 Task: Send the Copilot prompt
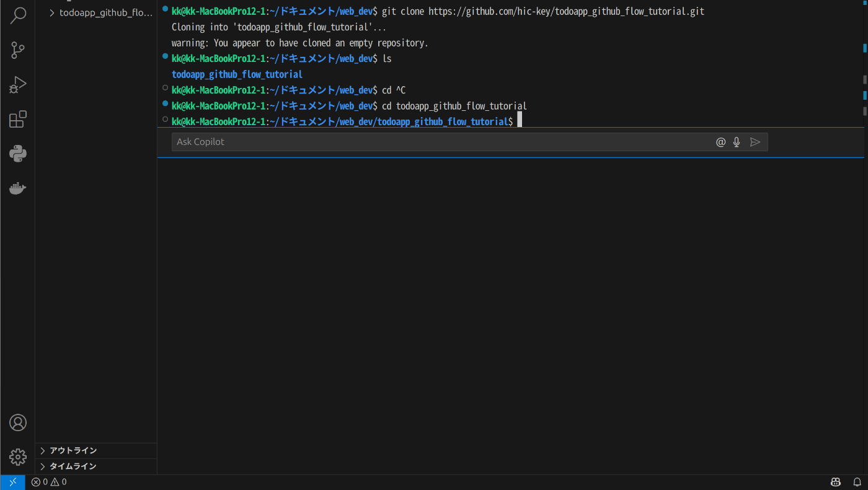click(755, 142)
